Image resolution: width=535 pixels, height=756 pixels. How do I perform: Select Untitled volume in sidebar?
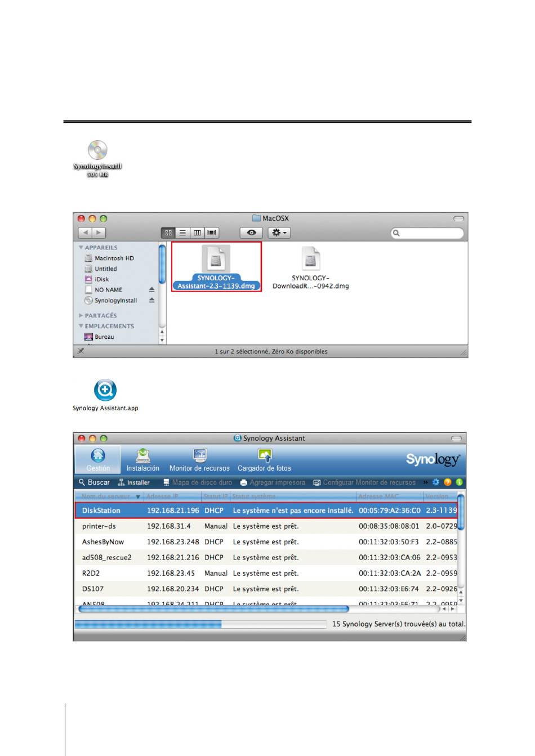pyautogui.click(x=101, y=269)
